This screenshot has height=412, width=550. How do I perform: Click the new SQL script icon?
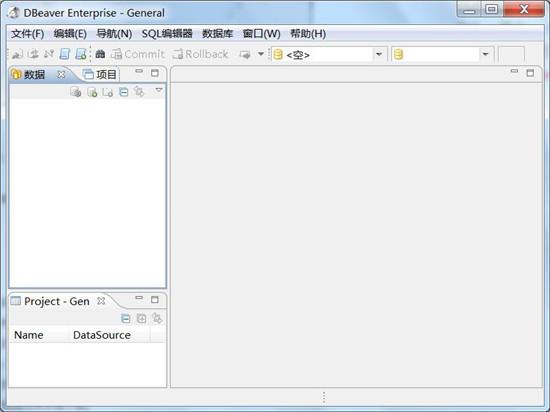pyautogui.click(x=81, y=54)
